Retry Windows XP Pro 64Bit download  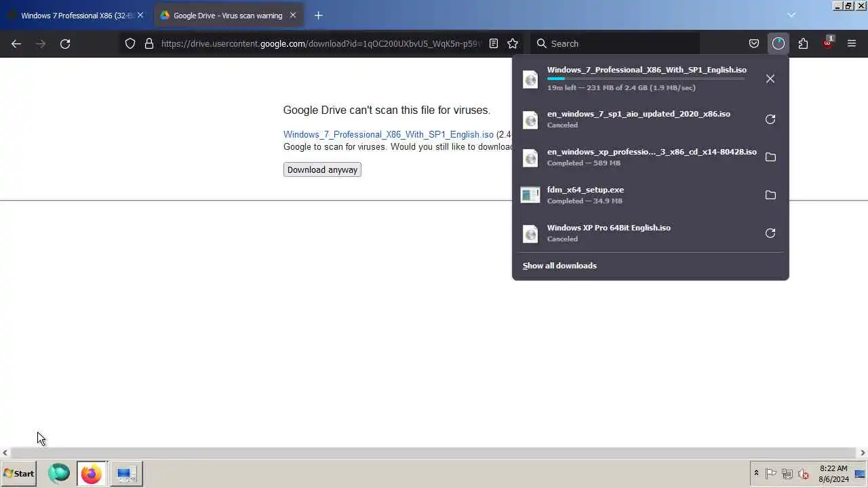click(x=770, y=233)
